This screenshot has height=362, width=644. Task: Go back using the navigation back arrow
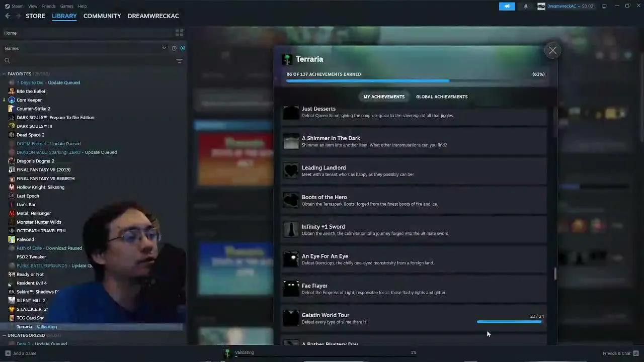[8, 16]
